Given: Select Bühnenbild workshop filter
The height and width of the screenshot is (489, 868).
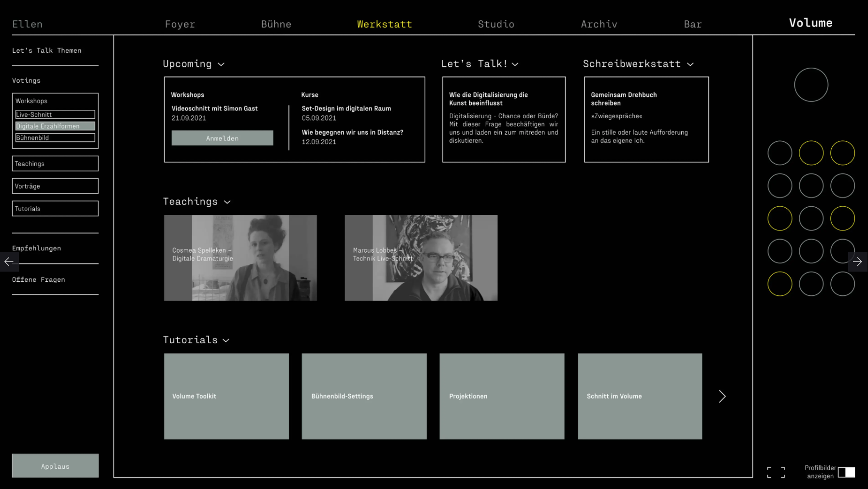Looking at the screenshot, I should click(55, 138).
